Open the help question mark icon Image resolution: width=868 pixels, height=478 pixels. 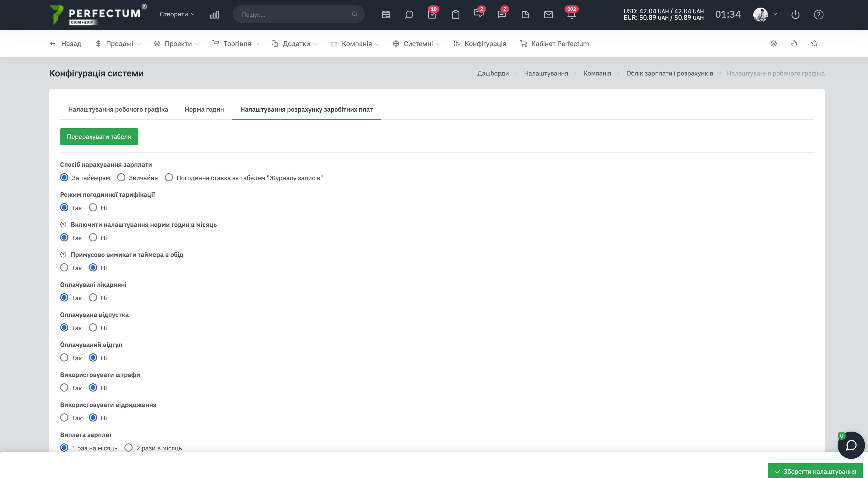click(819, 15)
